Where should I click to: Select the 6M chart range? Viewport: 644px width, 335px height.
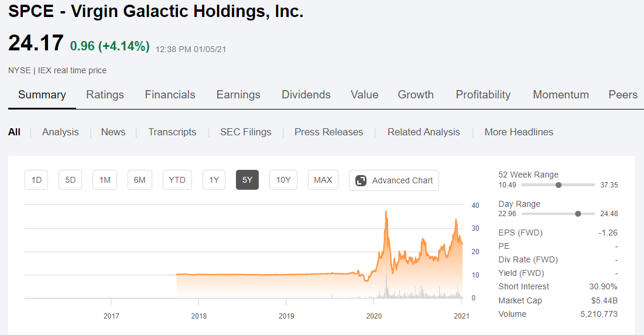[x=140, y=180]
